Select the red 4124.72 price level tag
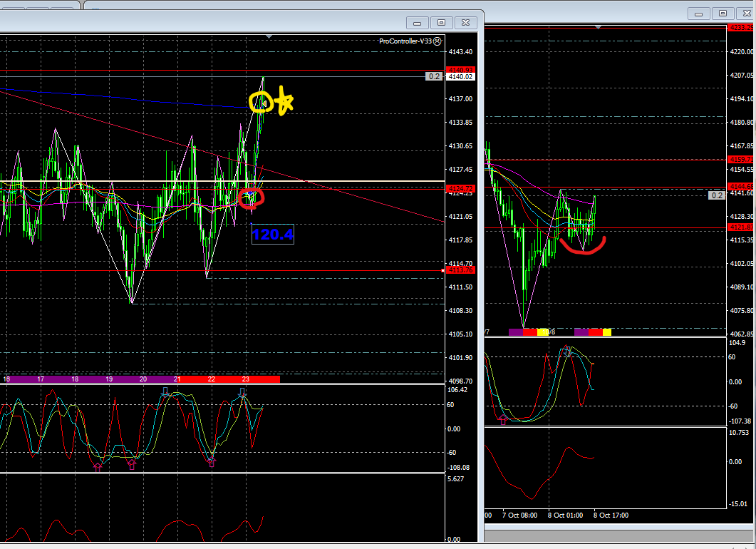 (462, 189)
